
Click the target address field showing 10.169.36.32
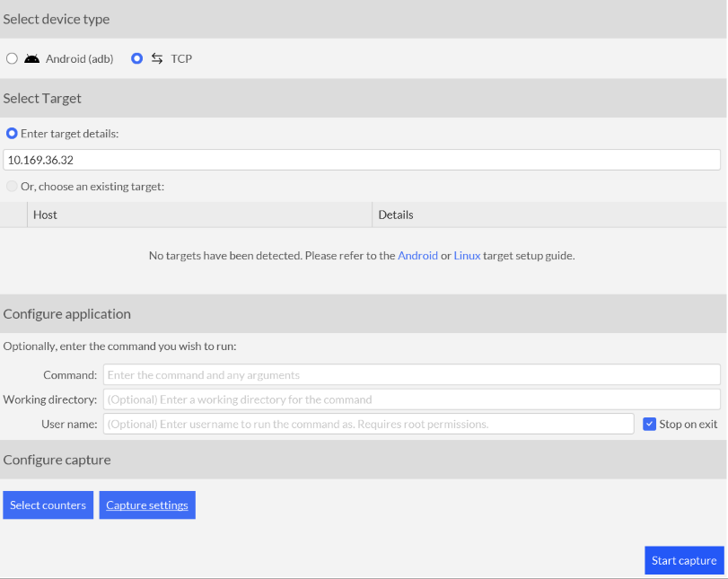pyautogui.click(x=362, y=160)
